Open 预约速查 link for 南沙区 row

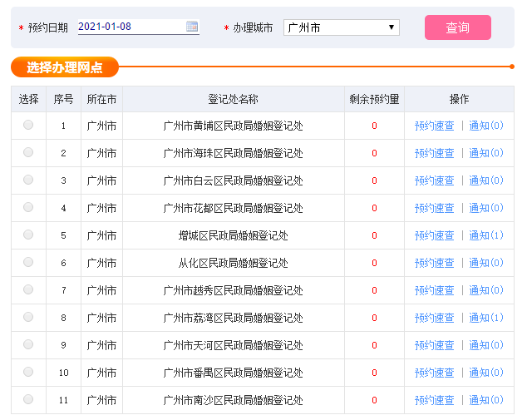click(x=434, y=400)
